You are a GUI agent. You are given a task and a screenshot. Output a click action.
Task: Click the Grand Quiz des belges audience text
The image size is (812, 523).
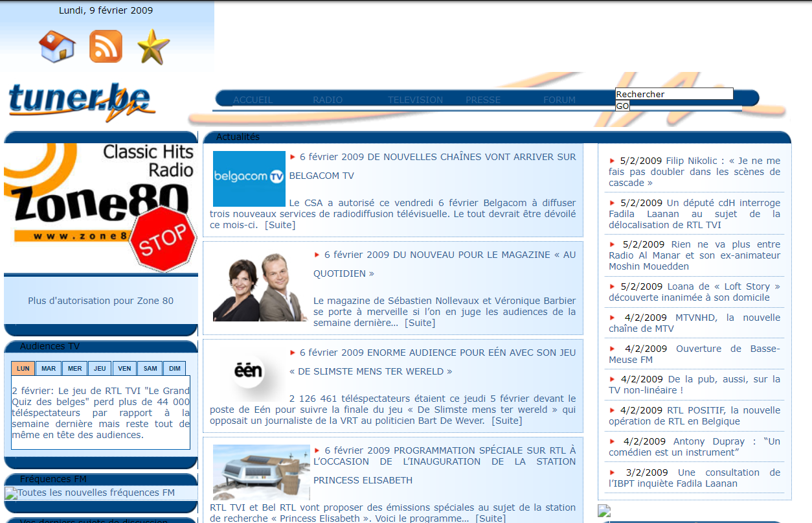tap(101, 413)
